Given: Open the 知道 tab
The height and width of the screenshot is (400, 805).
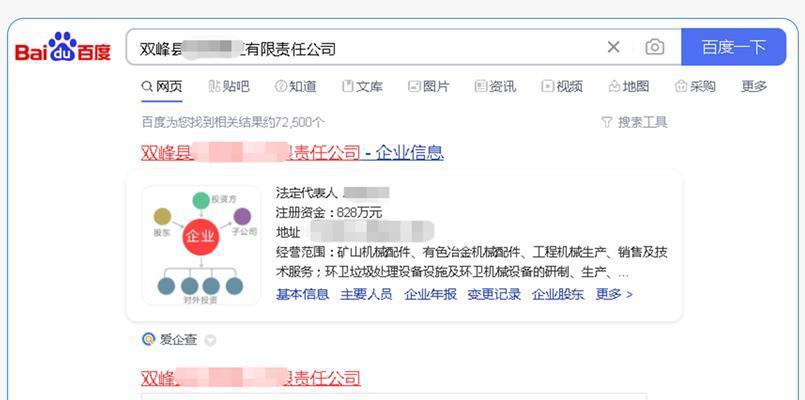Looking at the screenshot, I should tap(296, 86).
